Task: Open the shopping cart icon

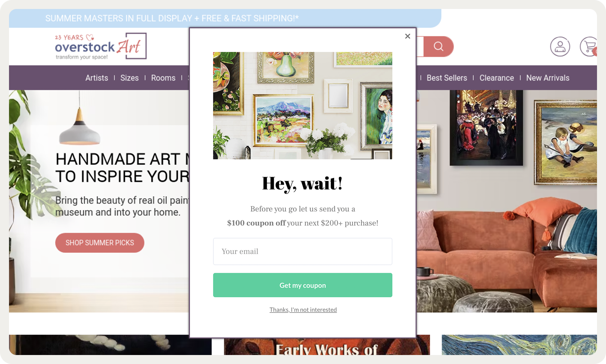Action: point(589,47)
